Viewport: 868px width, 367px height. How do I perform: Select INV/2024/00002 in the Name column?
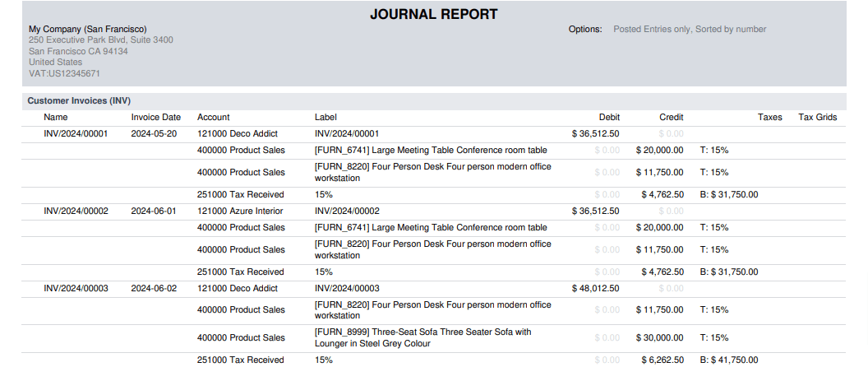[x=76, y=211]
